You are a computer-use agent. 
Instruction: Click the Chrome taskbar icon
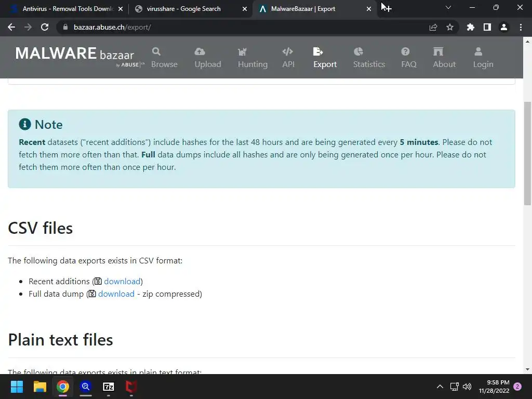click(63, 387)
